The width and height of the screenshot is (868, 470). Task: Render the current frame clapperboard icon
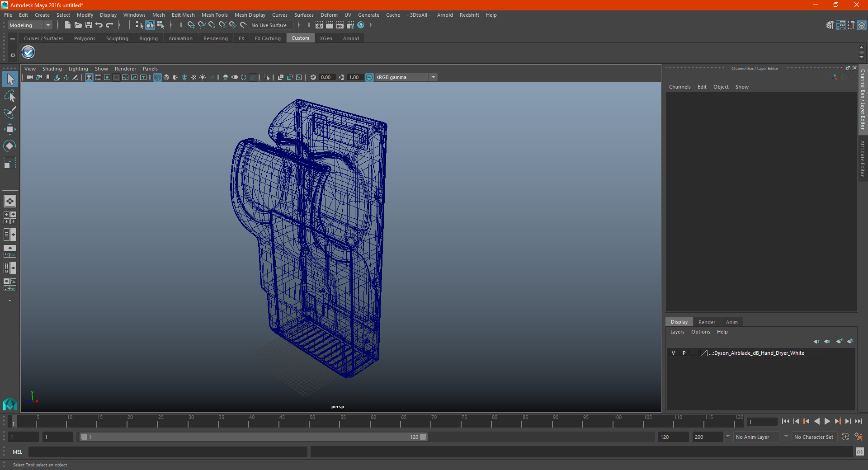click(x=330, y=25)
